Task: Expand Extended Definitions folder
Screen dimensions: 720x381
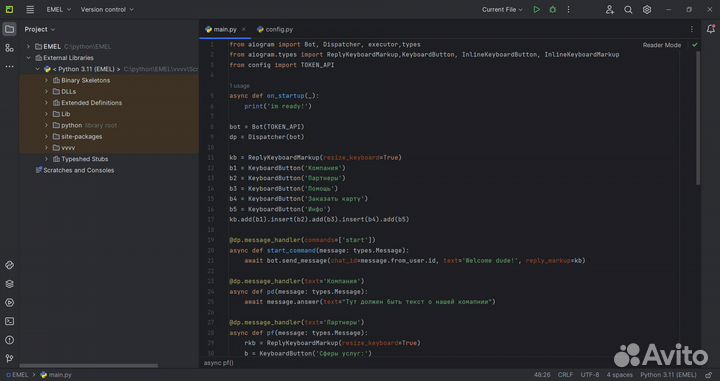Action: [x=46, y=103]
